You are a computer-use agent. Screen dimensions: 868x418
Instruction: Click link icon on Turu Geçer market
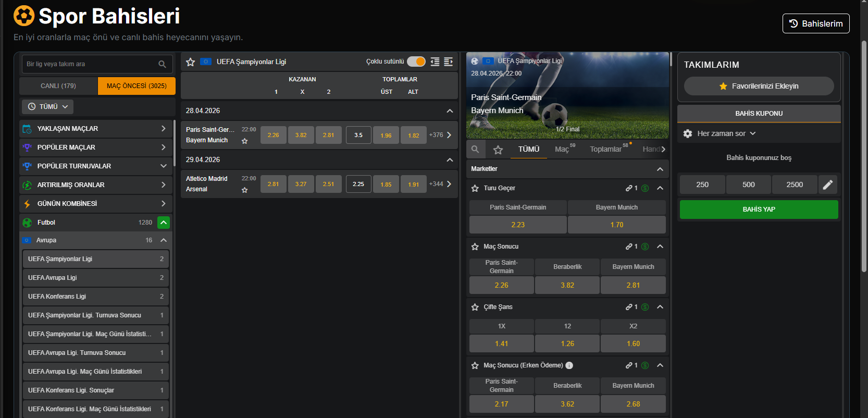(x=629, y=188)
